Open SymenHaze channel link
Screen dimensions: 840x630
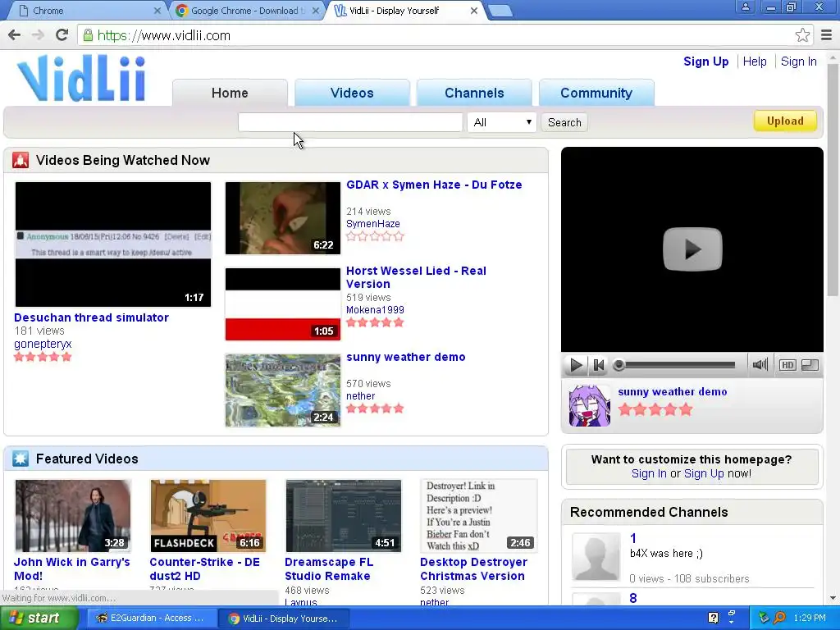click(373, 224)
